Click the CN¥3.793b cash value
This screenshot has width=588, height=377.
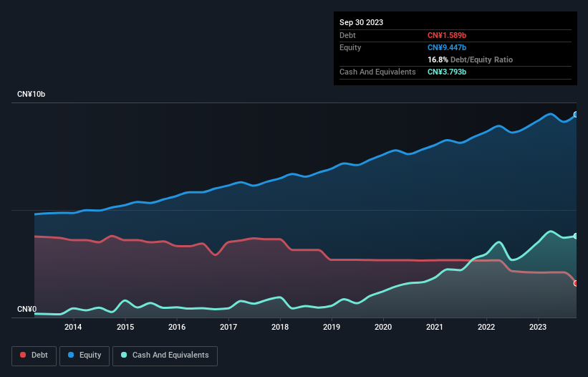pos(447,72)
